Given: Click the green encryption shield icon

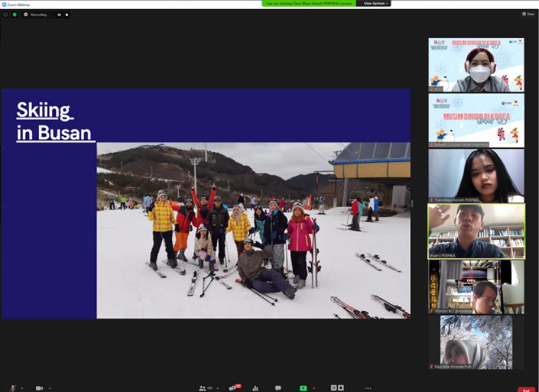Looking at the screenshot, I should [x=14, y=14].
